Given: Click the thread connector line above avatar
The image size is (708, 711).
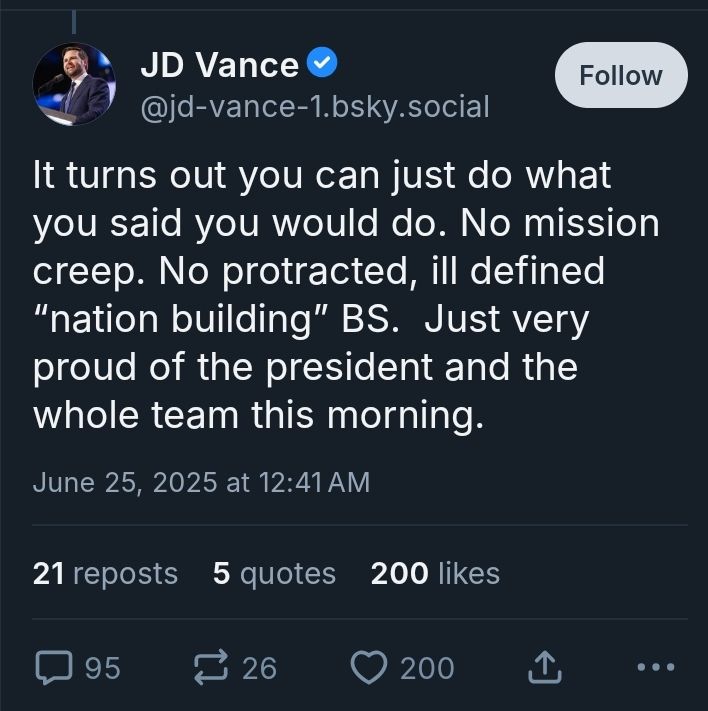Looking at the screenshot, I should (x=74, y=22).
